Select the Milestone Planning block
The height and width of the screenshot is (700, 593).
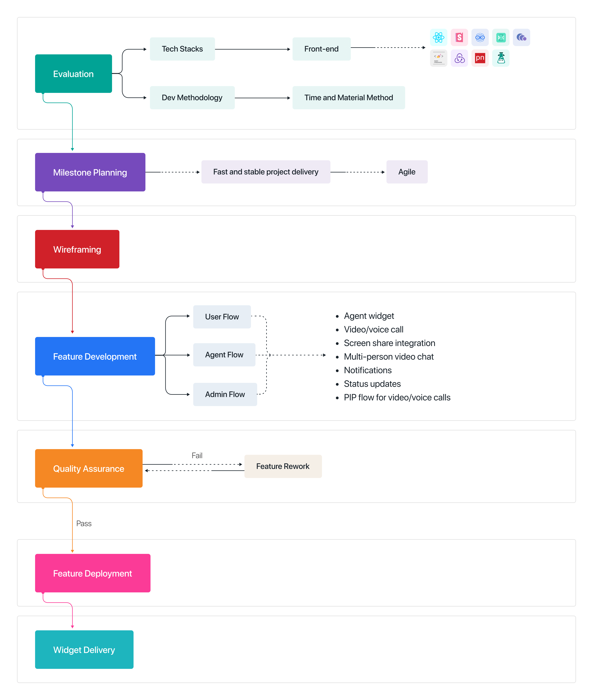(90, 172)
